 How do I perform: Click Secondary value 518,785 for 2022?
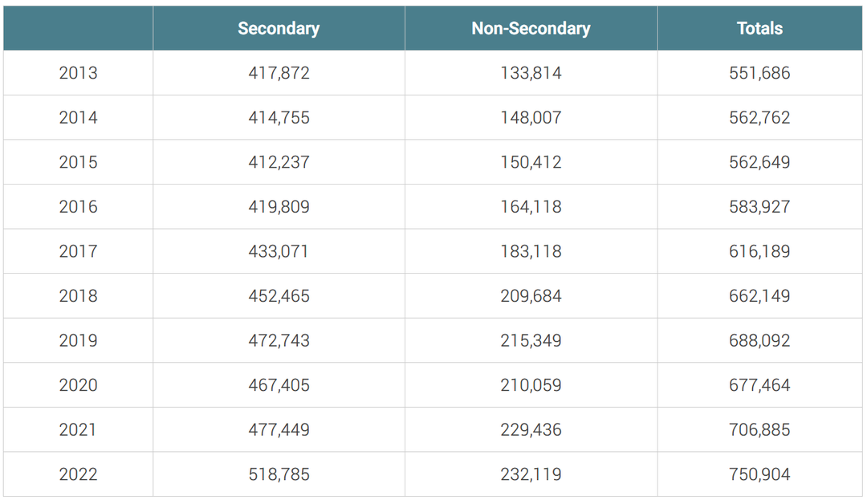tap(279, 474)
